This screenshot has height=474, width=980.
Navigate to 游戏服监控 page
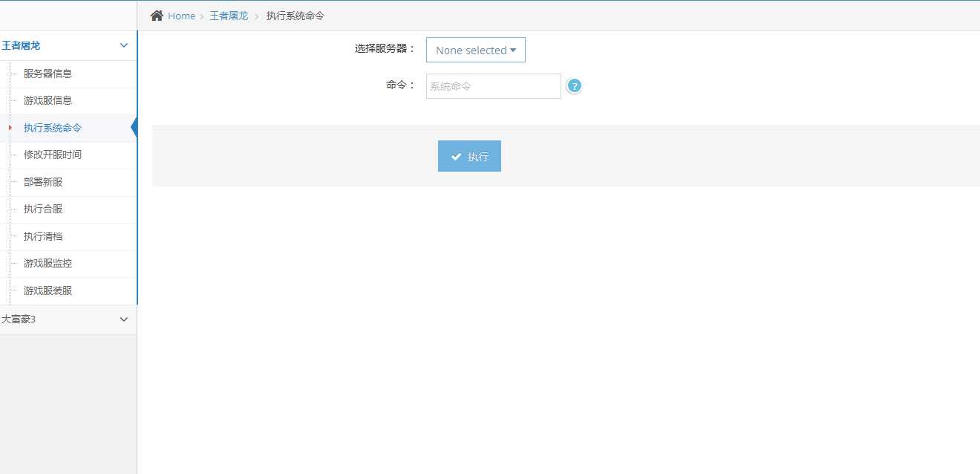click(48, 263)
